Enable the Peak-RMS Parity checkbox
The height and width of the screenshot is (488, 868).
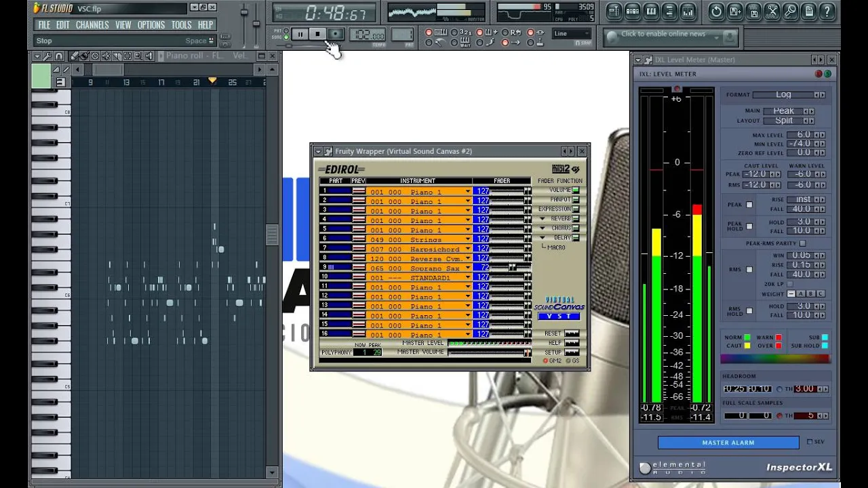(802, 243)
